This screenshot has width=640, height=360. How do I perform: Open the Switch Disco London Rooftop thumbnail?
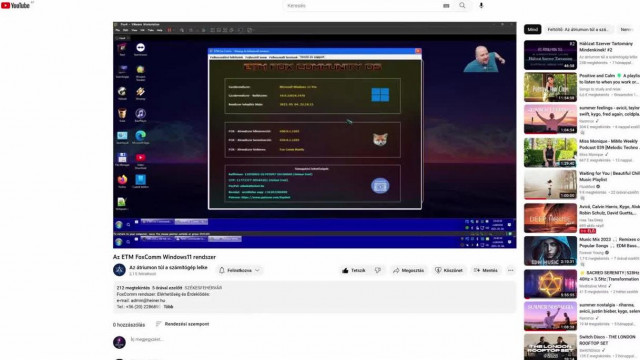point(550,347)
